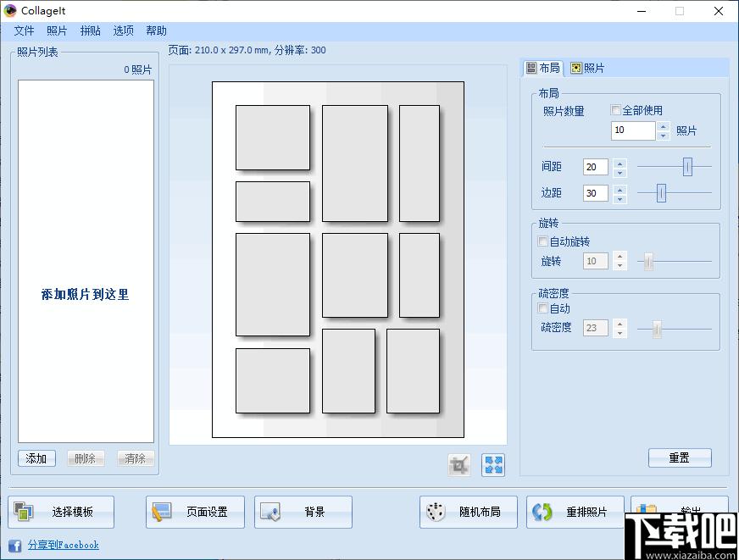Viewport: 739px width, 560px height.
Task: Click the 背景 button
Action: [x=303, y=512]
